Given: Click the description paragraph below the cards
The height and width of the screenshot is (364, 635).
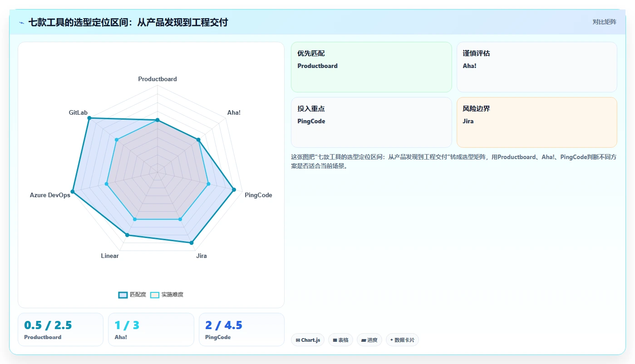Looking at the screenshot, I should (453, 161).
